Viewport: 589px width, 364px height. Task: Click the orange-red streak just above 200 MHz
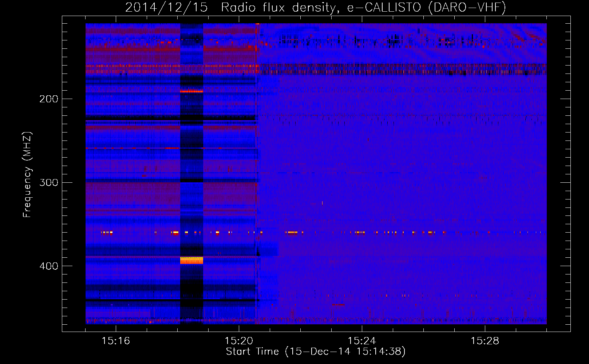(x=191, y=91)
